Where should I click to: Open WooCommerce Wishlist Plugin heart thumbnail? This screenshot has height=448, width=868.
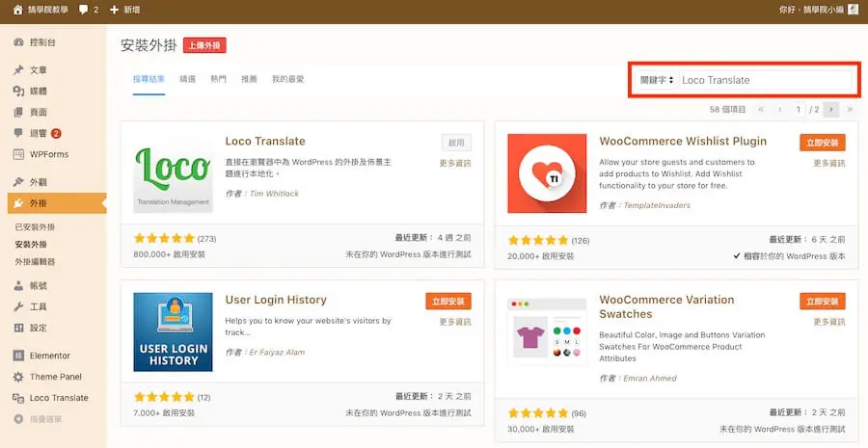coord(547,173)
